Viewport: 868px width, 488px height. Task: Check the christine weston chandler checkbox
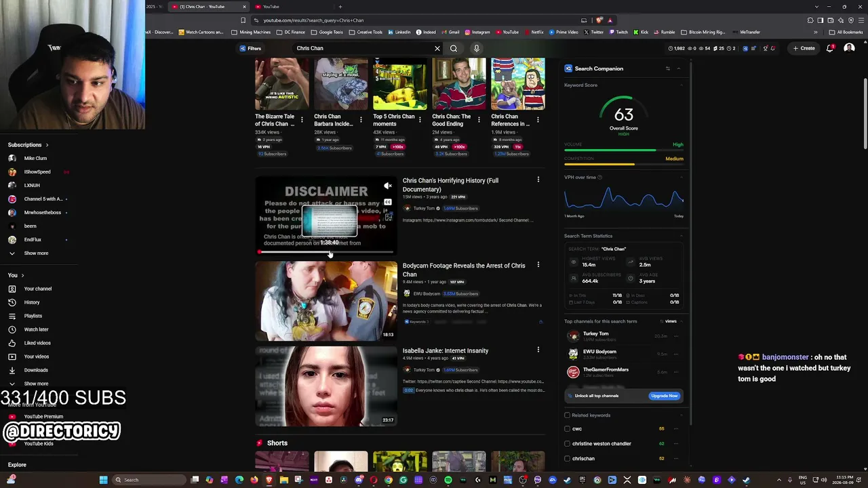click(x=568, y=444)
